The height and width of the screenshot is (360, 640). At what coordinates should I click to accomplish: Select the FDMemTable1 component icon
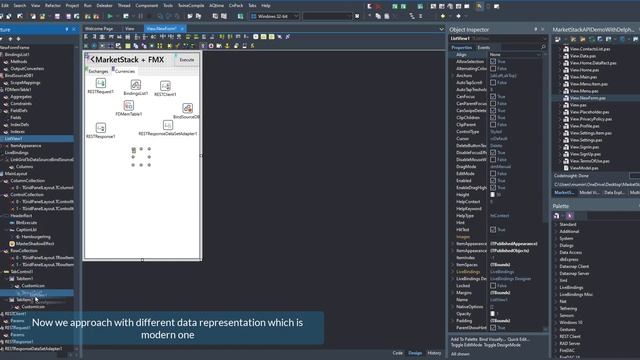(129, 105)
